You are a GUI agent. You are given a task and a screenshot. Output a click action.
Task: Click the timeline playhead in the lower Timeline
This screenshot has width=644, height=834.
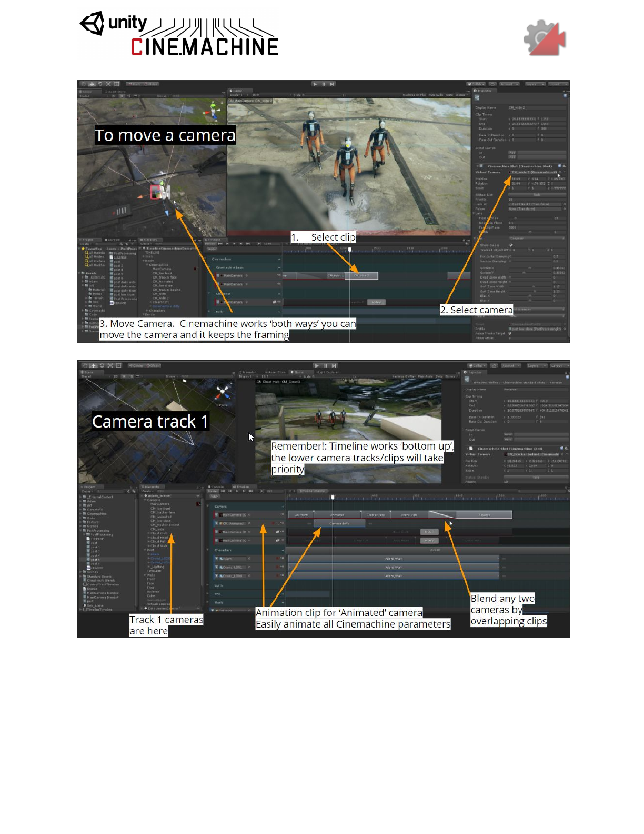click(x=333, y=497)
